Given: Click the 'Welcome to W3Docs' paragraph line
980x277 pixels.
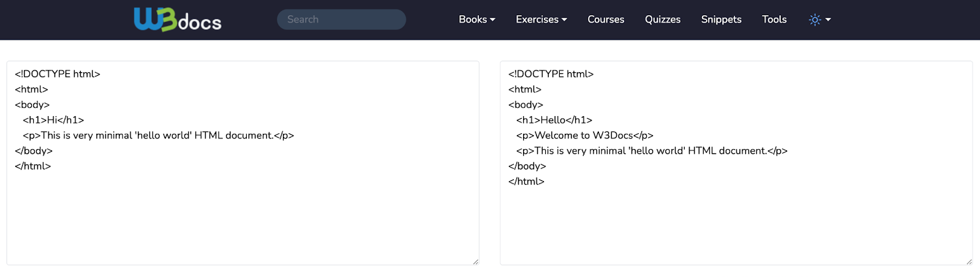Looking at the screenshot, I should 584,135.
